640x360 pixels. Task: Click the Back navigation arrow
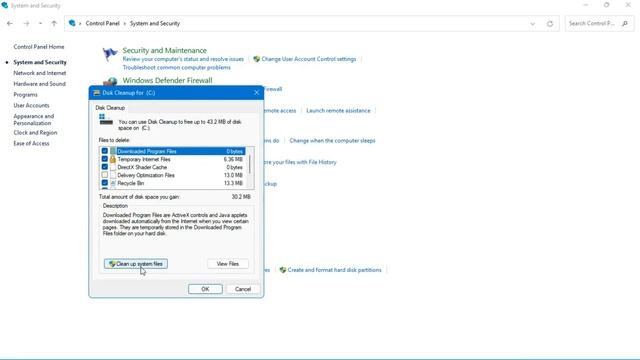click(10, 24)
